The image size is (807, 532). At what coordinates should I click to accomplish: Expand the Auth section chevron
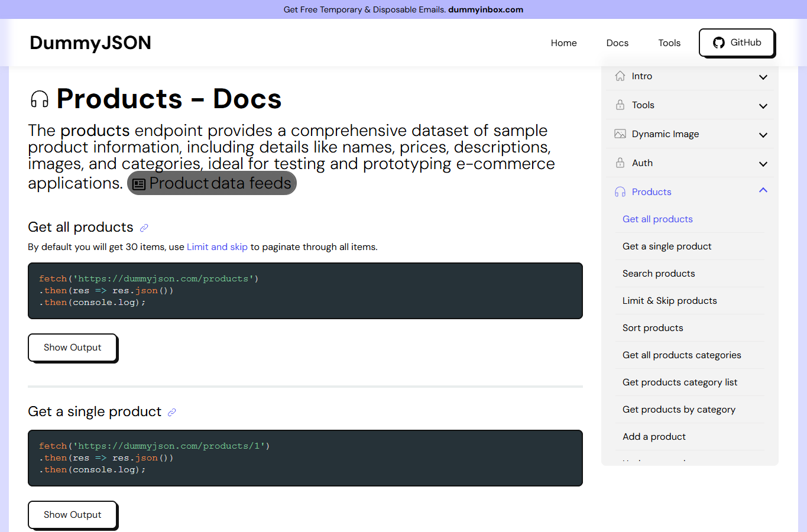click(763, 164)
